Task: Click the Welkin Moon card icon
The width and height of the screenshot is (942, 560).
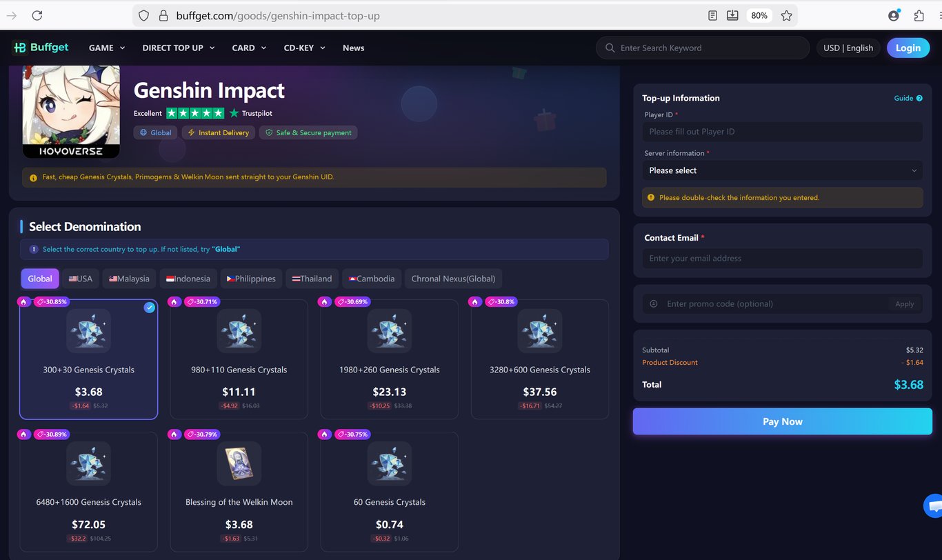Action: pyautogui.click(x=239, y=463)
